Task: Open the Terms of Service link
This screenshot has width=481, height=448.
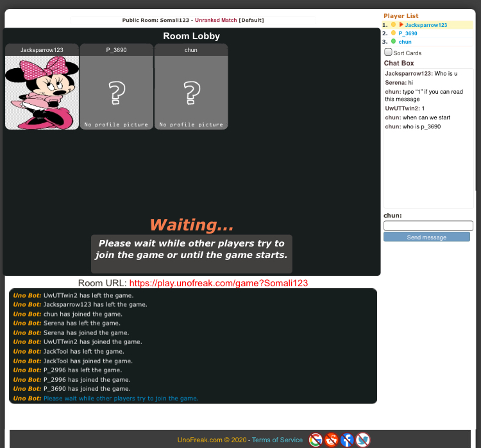Action: [277, 440]
